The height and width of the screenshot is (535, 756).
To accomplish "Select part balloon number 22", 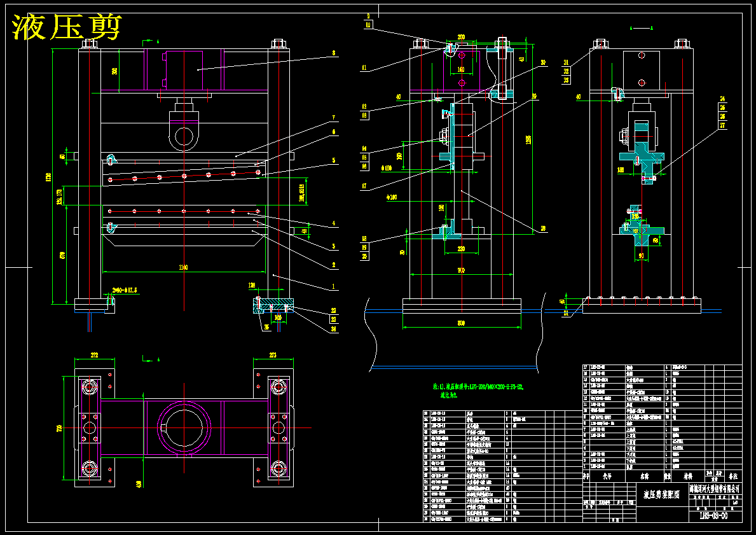I will coord(334,310).
